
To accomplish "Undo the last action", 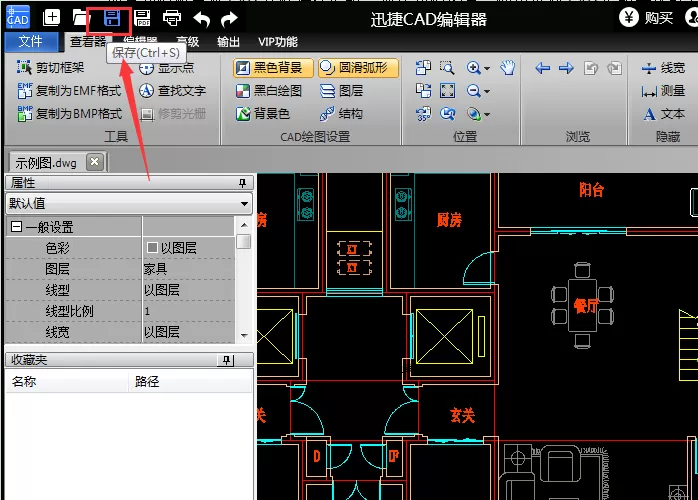I will (x=201, y=19).
